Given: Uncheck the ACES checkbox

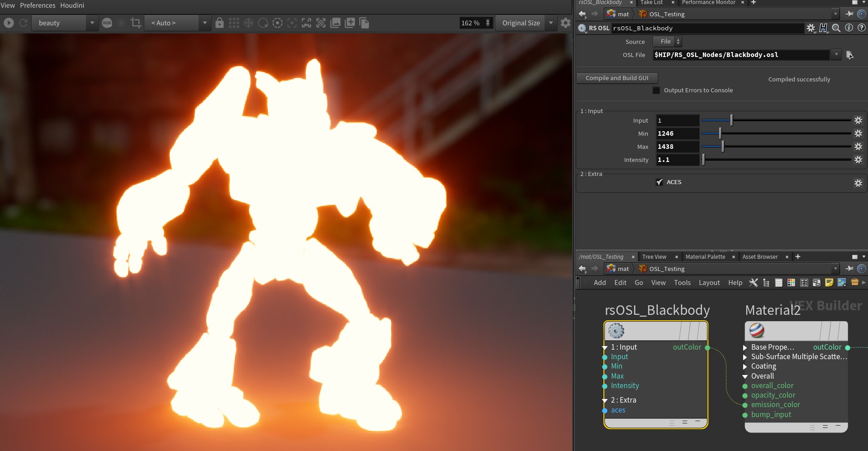Looking at the screenshot, I should [659, 182].
